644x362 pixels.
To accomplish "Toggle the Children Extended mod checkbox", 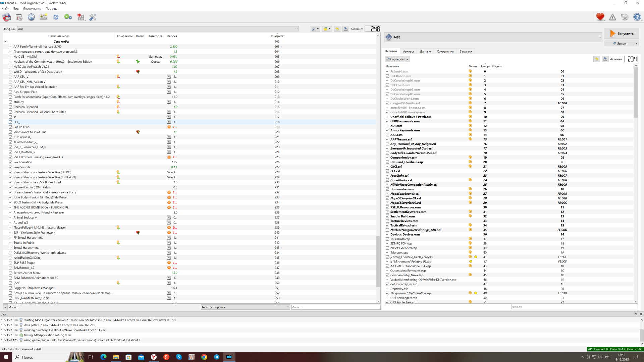I will pos(10,107).
